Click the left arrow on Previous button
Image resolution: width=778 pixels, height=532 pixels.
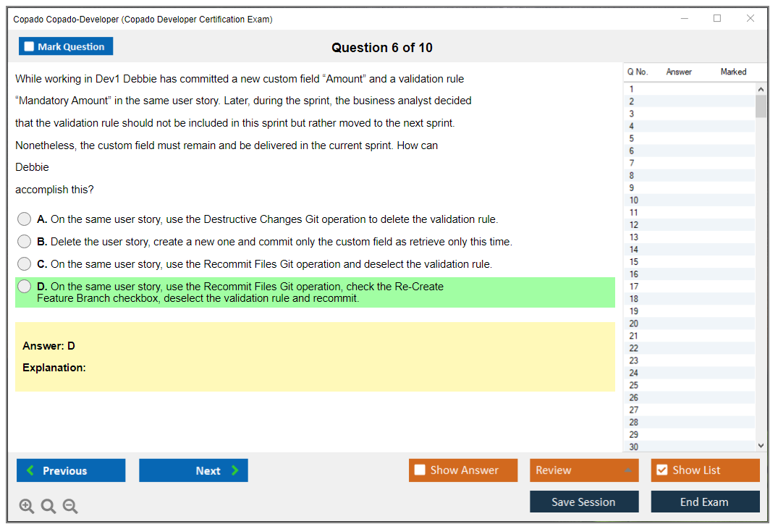pyautogui.click(x=30, y=470)
